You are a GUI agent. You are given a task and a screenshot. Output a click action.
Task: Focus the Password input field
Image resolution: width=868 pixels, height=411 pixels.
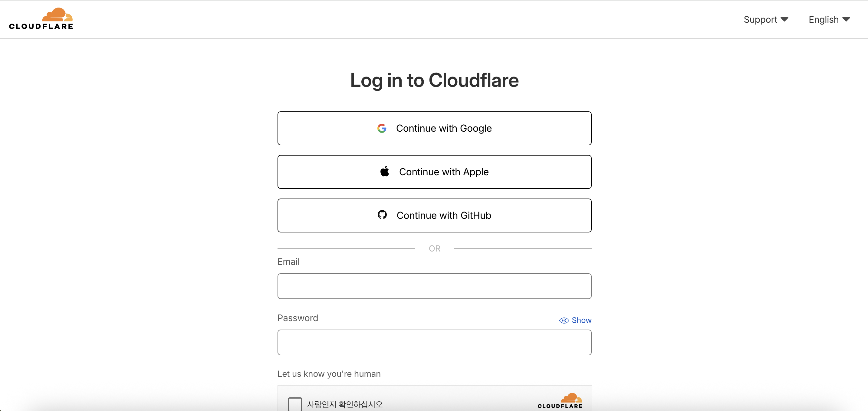click(x=434, y=342)
